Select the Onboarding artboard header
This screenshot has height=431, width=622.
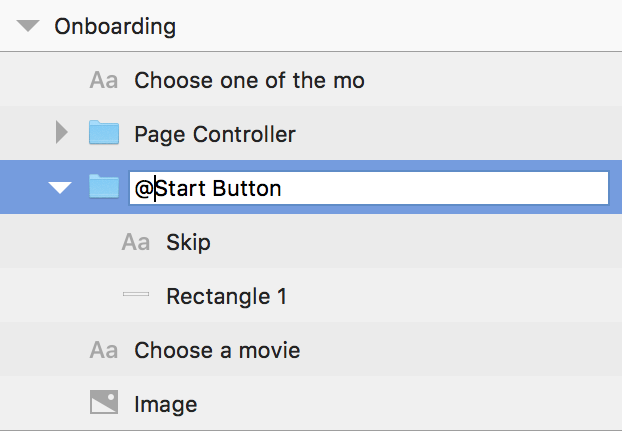(311, 26)
